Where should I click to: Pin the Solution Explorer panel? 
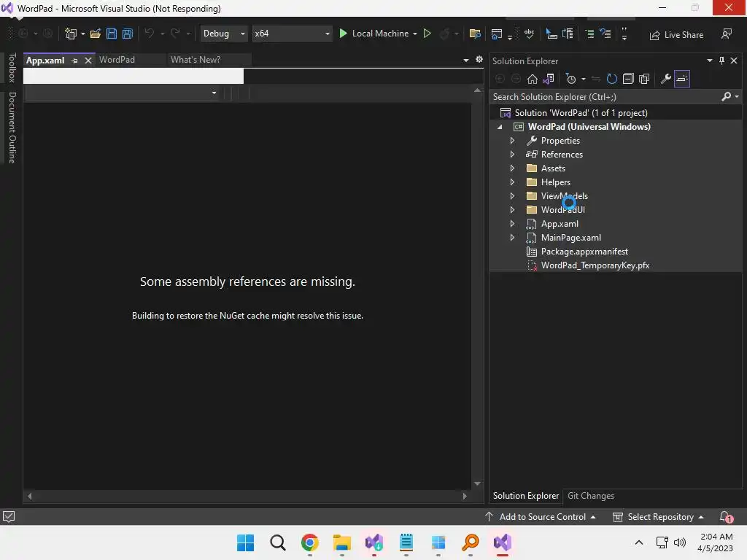(721, 61)
